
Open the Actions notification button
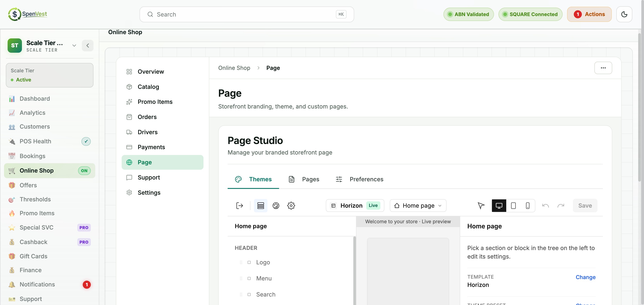coord(589,14)
